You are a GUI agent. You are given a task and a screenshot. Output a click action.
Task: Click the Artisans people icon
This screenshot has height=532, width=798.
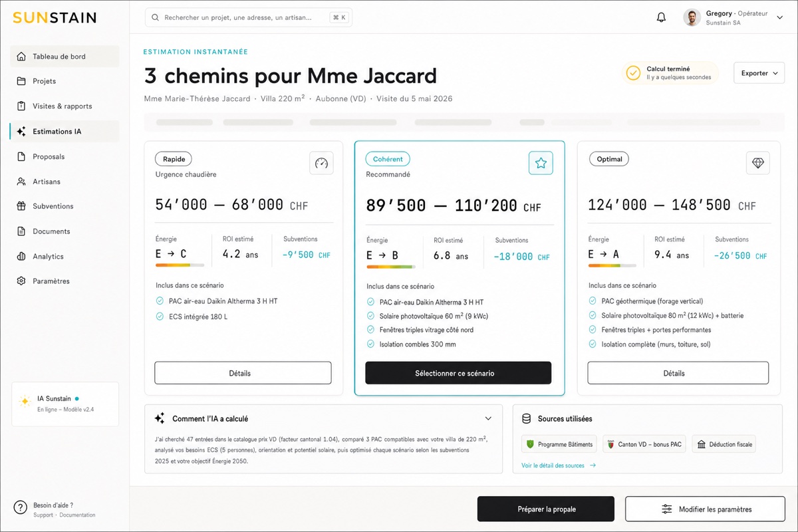click(x=21, y=182)
